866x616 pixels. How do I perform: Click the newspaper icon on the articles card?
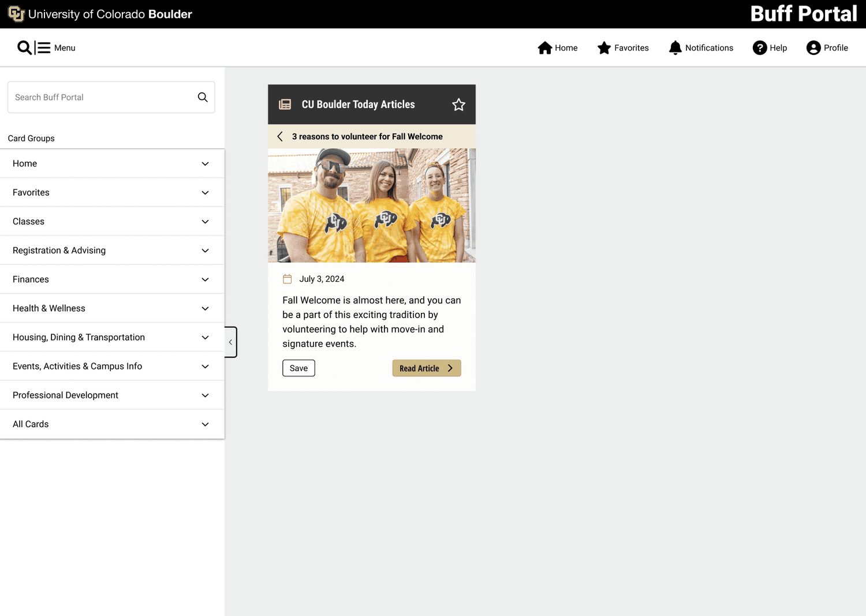click(x=285, y=104)
